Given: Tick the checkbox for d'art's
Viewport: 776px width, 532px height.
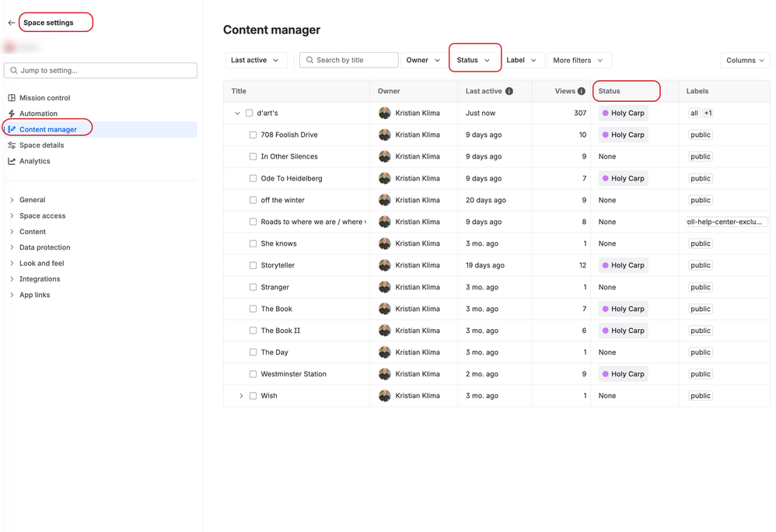Looking at the screenshot, I should [x=249, y=114].
